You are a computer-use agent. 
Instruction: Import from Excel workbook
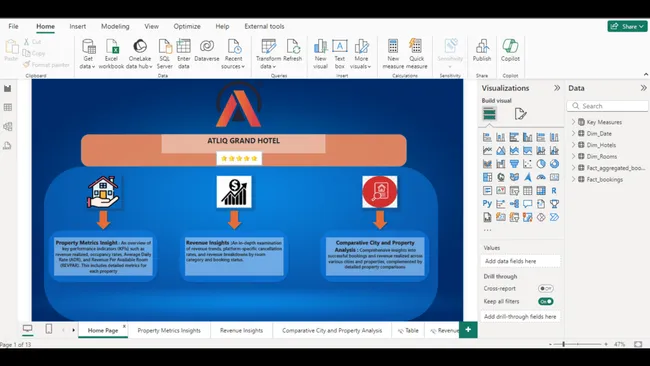(111, 54)
